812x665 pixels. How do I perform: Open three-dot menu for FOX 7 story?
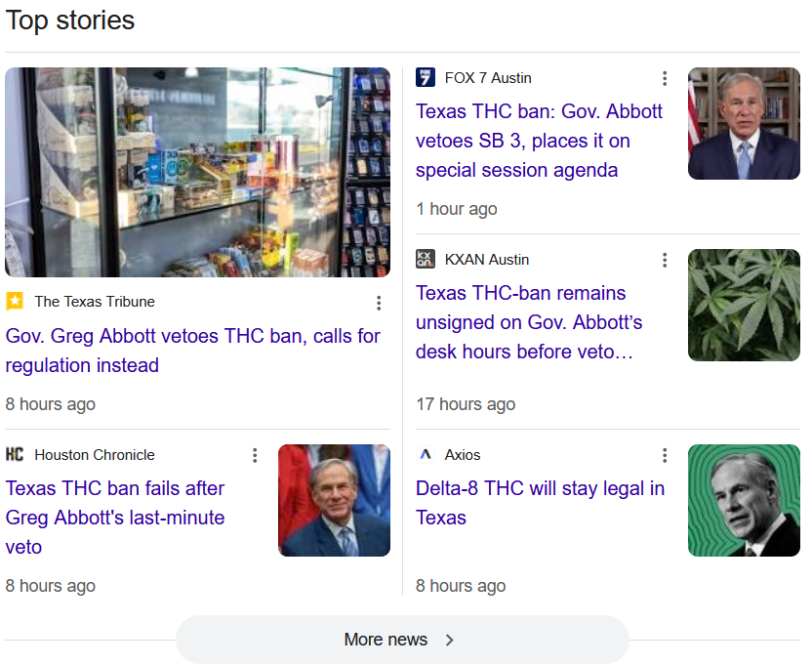tap(665, 79)
